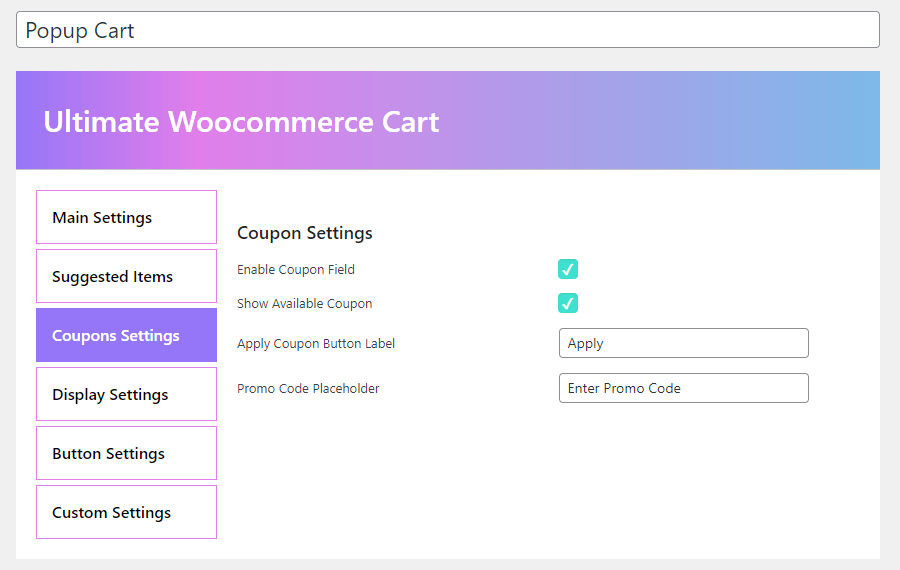This screenshot has height=570, width=900.
Task: Click the Enable Coupon Field label
Action: click(296, 270)
